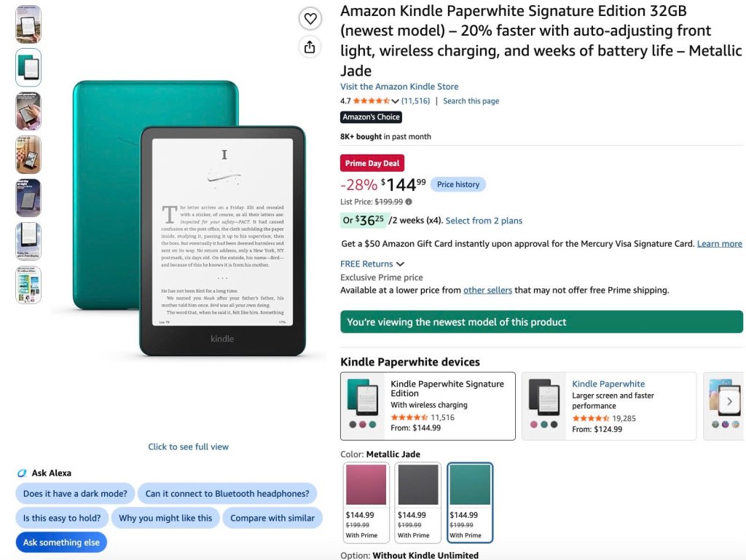The width and height of the screenshot is (746, 560).
Task: Add to wishlist with heart icon
Action: tap(310, 19)
